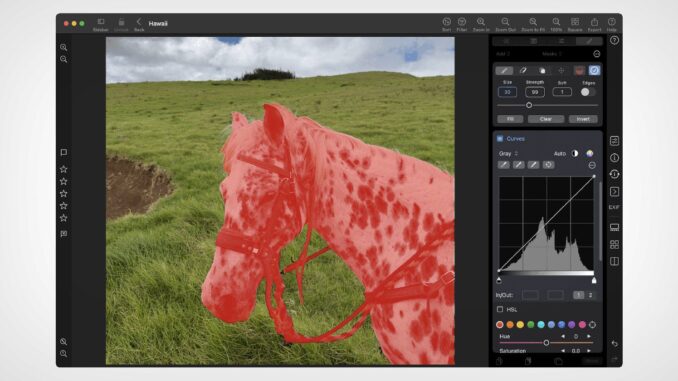Image resolution: width=678 pixels, height=381 pixels.
Task: Click the Fill mask button
Action: (x=510, y=119)
